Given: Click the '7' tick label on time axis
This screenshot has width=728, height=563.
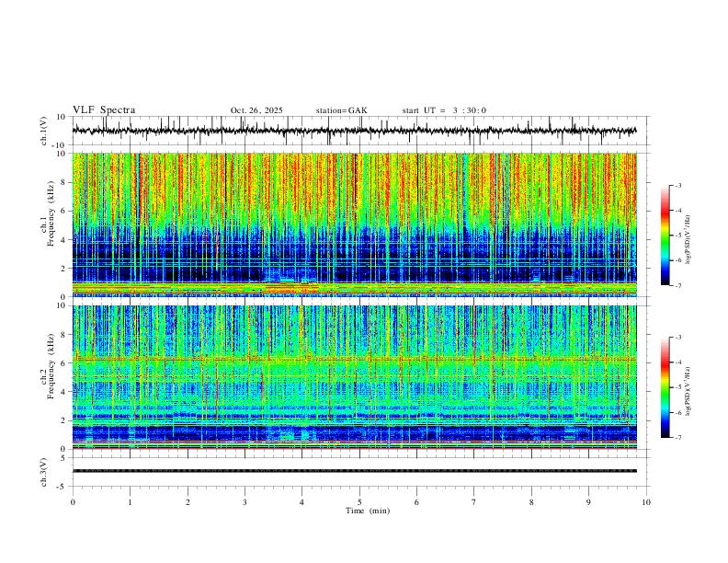Looking at the screenshot, I should click(x=474, y=502).
